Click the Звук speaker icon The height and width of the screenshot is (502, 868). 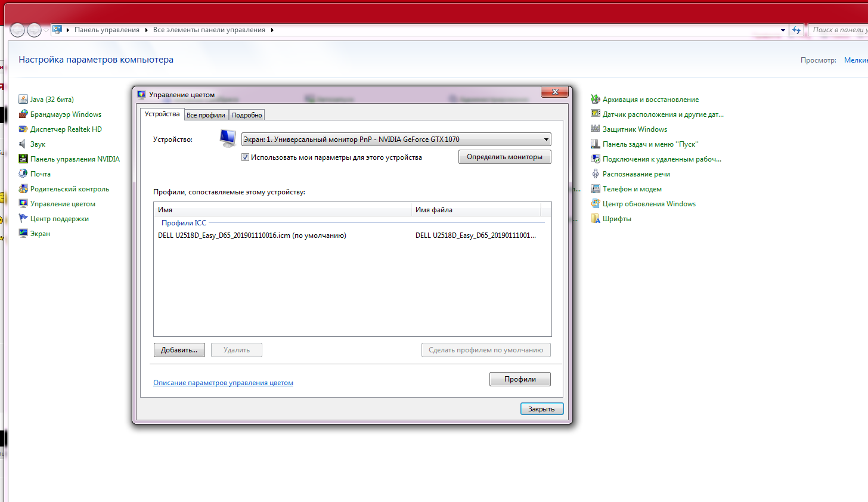pos(23,144)
